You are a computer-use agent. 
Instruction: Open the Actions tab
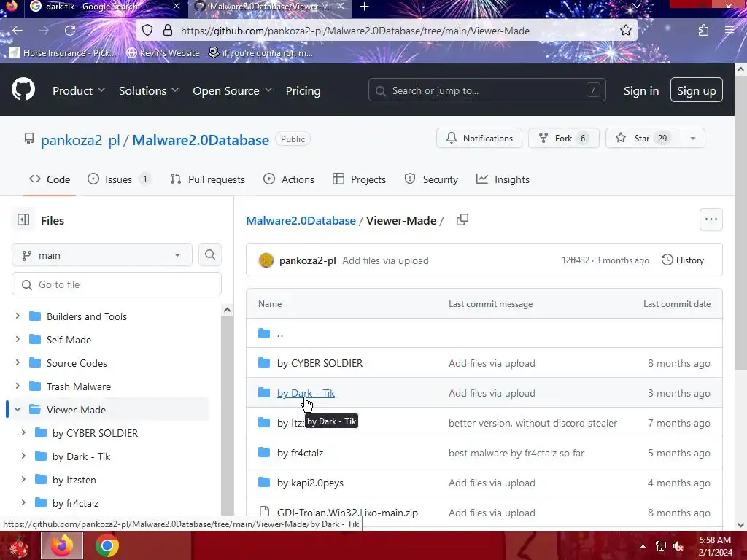coord(289,179)
